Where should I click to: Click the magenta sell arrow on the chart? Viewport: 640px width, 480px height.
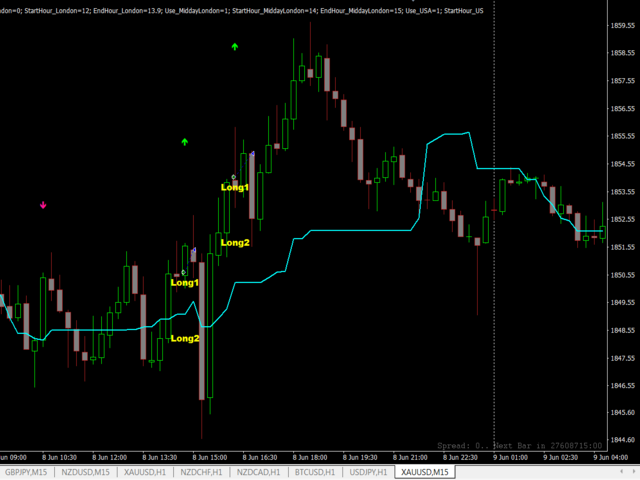(43, 205)
